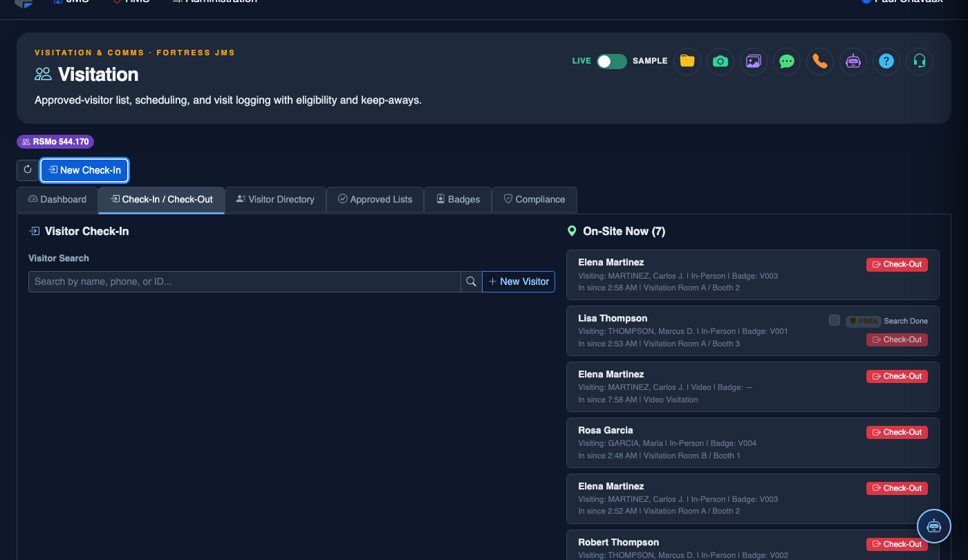Click the orange phone icon
The height and width of the screenshot is (560, 968).
pyautogui.click(x=819, y=61)
